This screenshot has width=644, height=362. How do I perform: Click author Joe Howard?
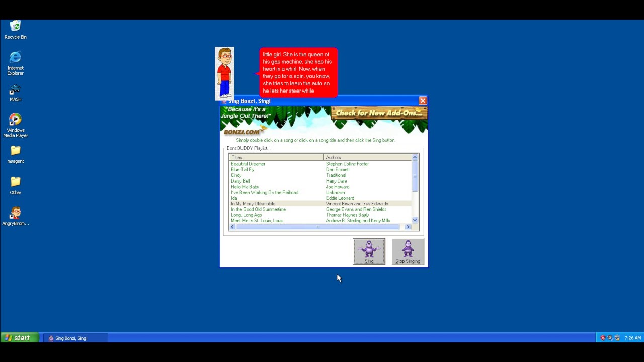[338, 187]
